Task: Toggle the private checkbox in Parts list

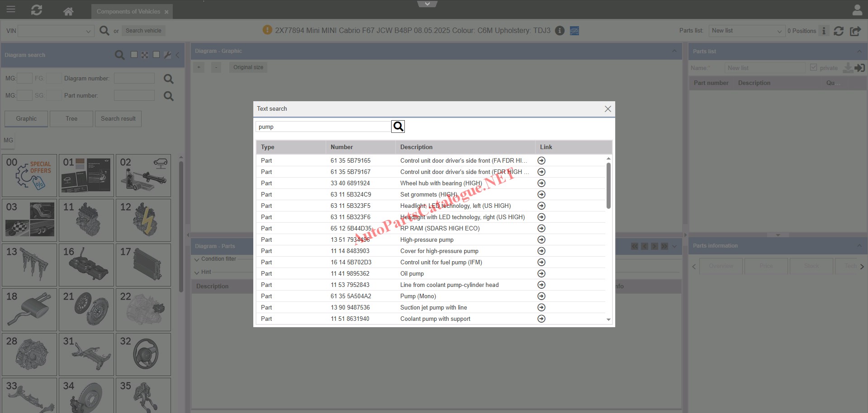Action: point(813,67)
